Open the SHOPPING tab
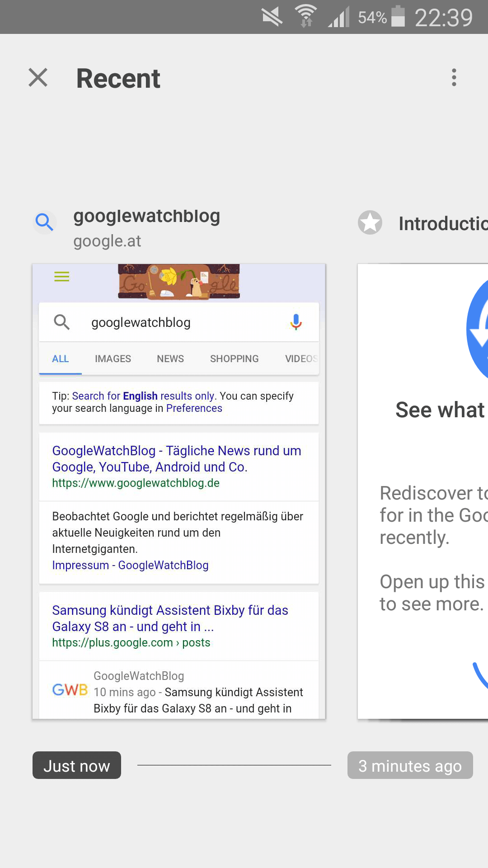This screenshot has height=868, width=488. [234, 359]
